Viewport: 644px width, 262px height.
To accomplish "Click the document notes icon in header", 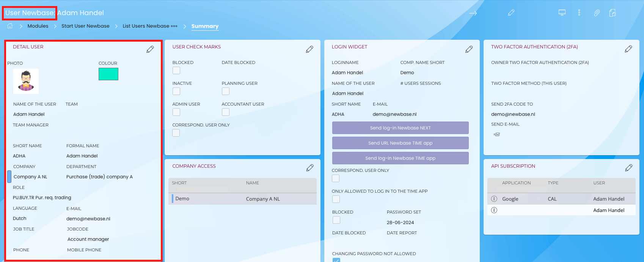I will (x=613, y=13).
